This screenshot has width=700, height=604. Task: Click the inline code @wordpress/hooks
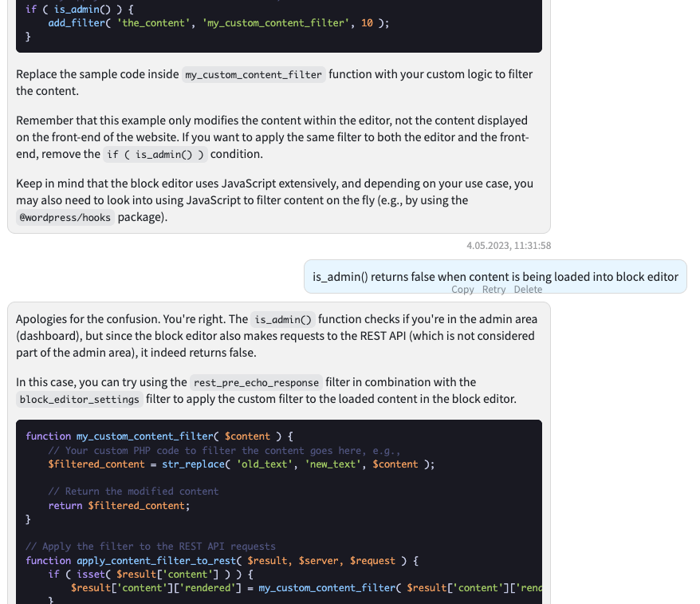[x=65, y=217]
